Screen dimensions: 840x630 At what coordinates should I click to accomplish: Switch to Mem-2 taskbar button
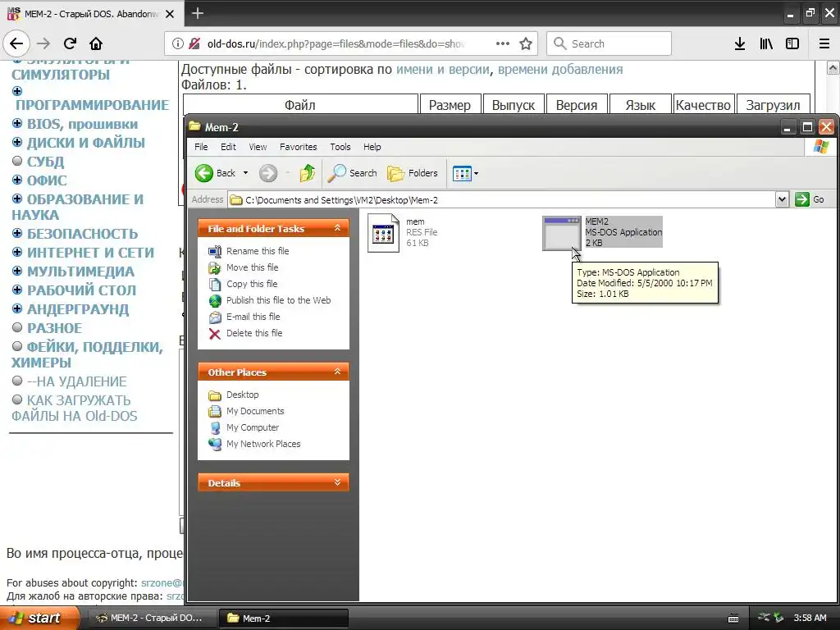(283, 619)
